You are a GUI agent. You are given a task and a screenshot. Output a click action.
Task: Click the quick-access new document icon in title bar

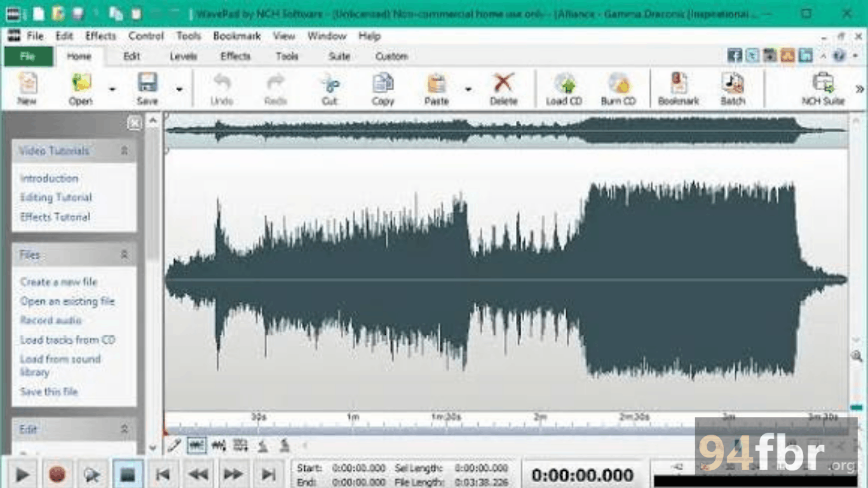click(x=39, y=13)
